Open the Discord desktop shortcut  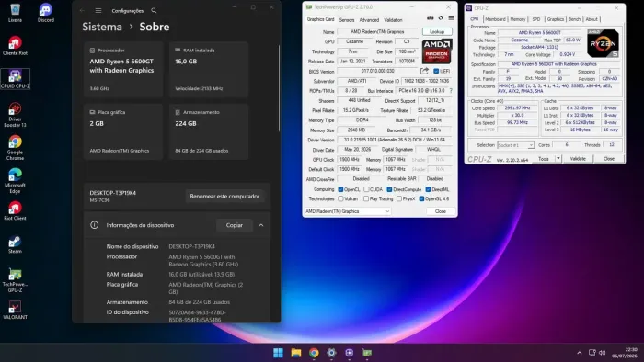(x=46, y=12)
